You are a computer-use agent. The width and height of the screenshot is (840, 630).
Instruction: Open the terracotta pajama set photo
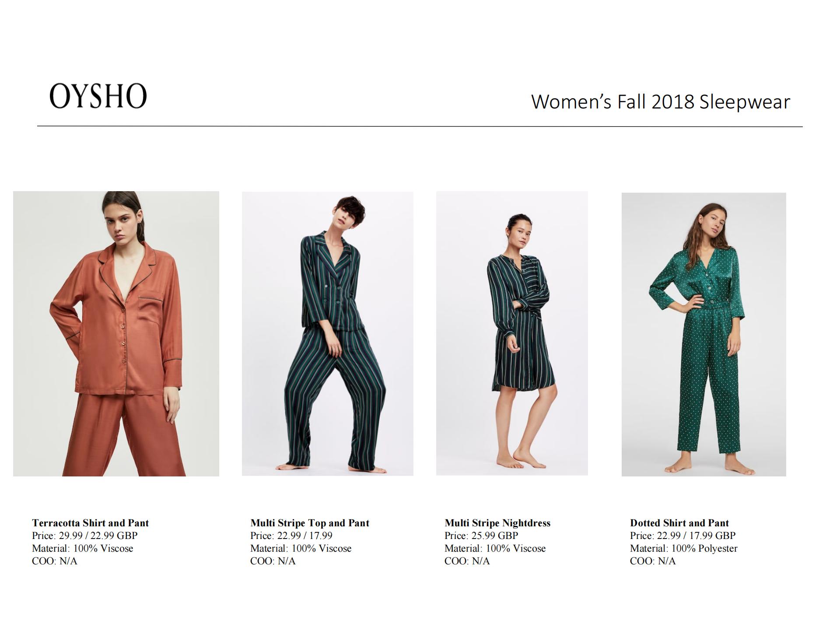pos(116,333)
